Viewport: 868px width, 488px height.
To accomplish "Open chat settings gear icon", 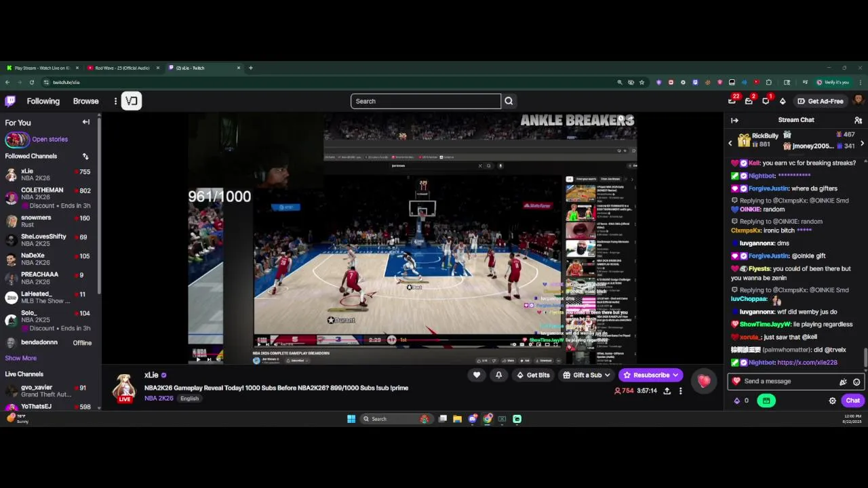I will click(833, 401).
